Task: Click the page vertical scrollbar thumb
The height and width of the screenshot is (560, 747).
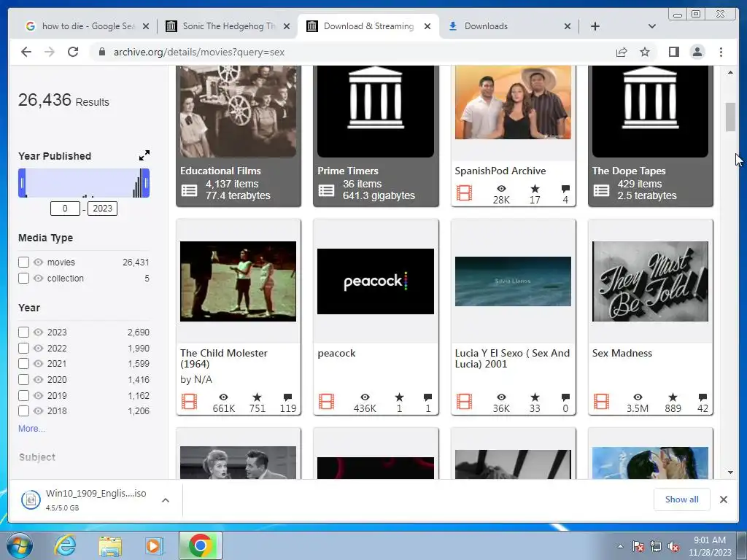Action: [x=730, y=117]
